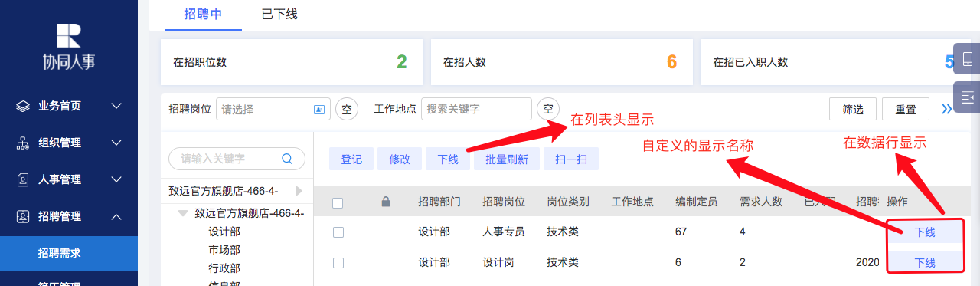Click the 岗位类别 column header
This screenshot has width=980, height=286.
pos(568,202)
